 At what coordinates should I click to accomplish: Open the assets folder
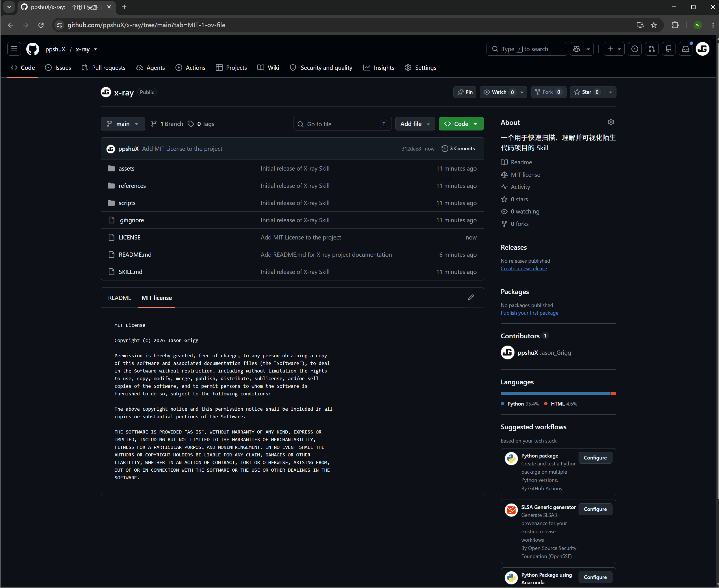(x=126, y=169)
